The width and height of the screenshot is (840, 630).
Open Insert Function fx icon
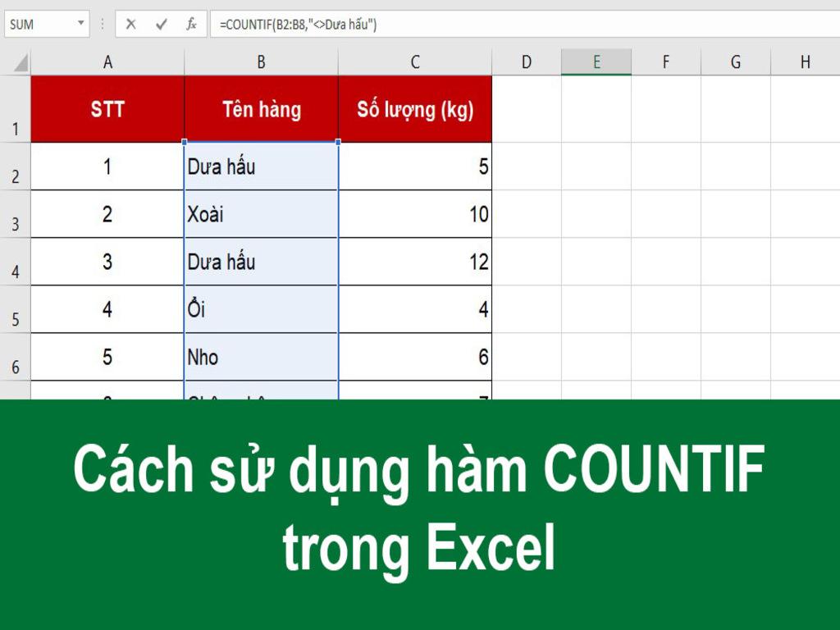[x=191, y=24]
